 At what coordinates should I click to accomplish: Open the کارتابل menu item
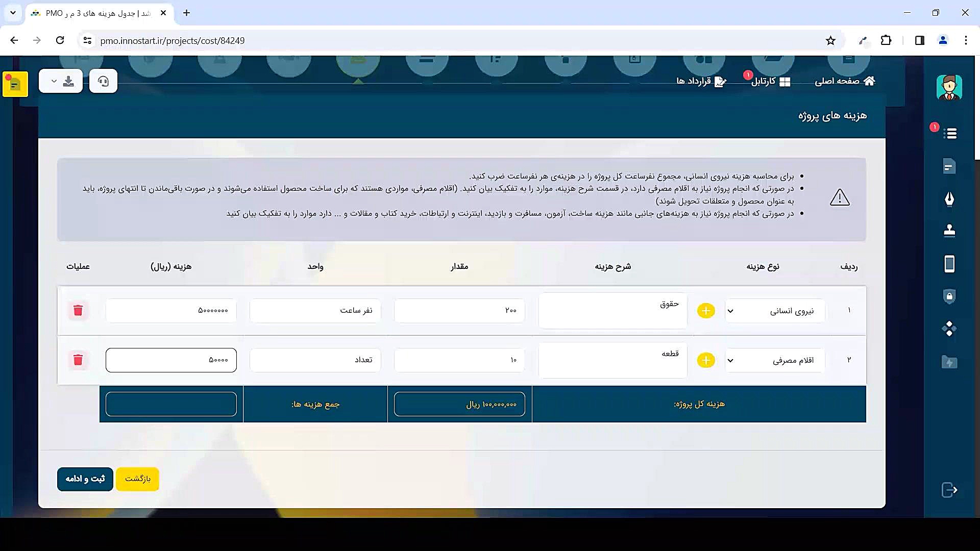pos(770,81)
